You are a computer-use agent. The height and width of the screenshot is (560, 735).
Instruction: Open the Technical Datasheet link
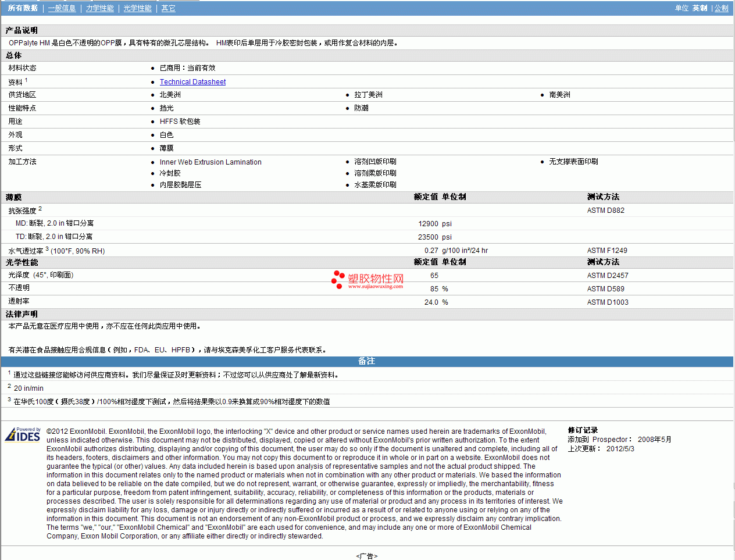point(192,82)
